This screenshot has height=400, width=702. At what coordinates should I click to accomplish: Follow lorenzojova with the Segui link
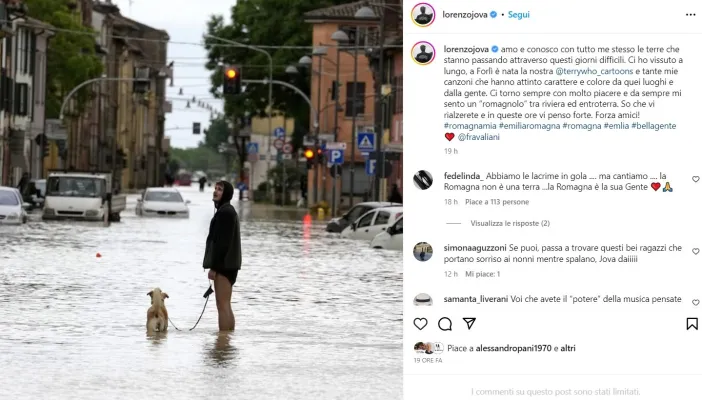click(518, 14)
